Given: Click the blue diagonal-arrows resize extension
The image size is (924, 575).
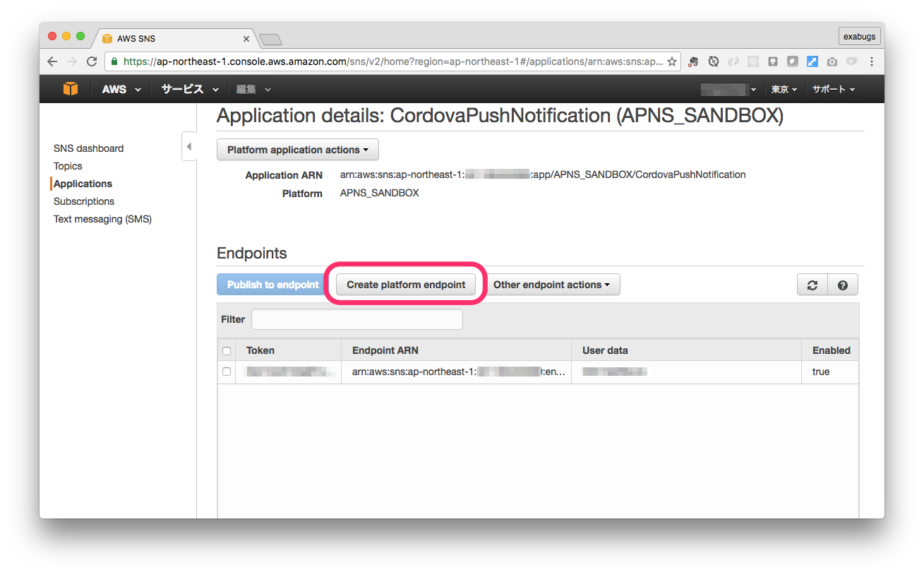Looking at the screenshot, I should click(x=812, y=61).
